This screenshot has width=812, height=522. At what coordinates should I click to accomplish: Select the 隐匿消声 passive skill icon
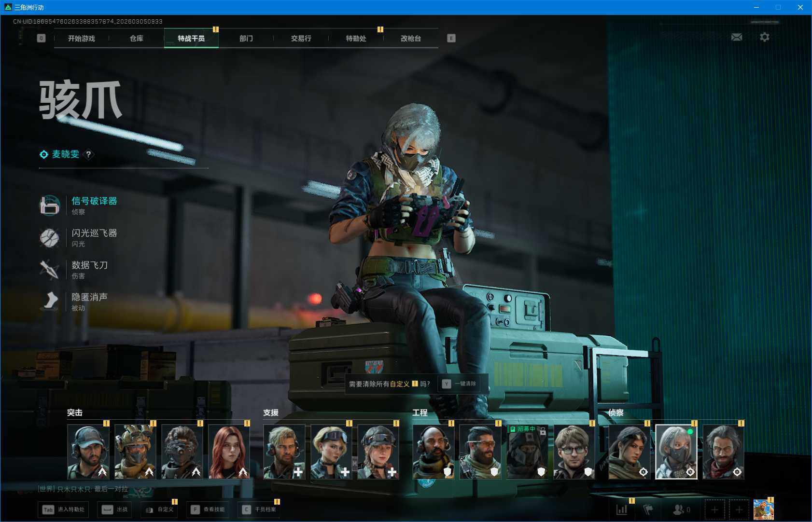(49, 302)
